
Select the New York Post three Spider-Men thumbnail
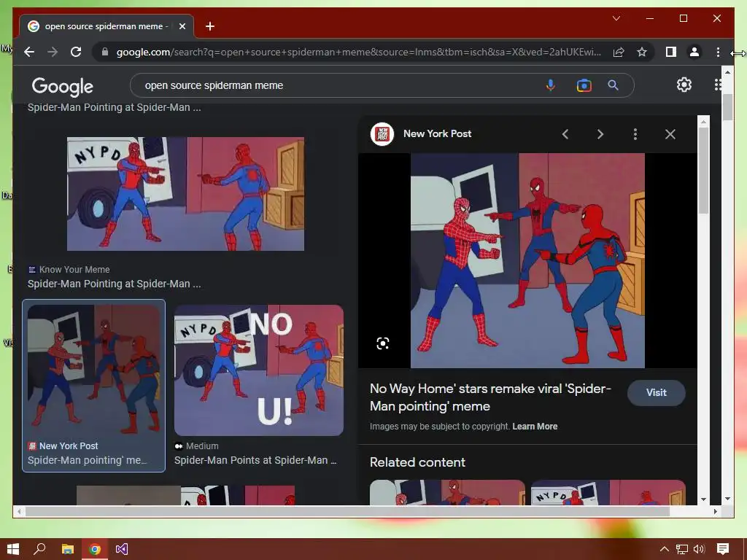(94, 369)
